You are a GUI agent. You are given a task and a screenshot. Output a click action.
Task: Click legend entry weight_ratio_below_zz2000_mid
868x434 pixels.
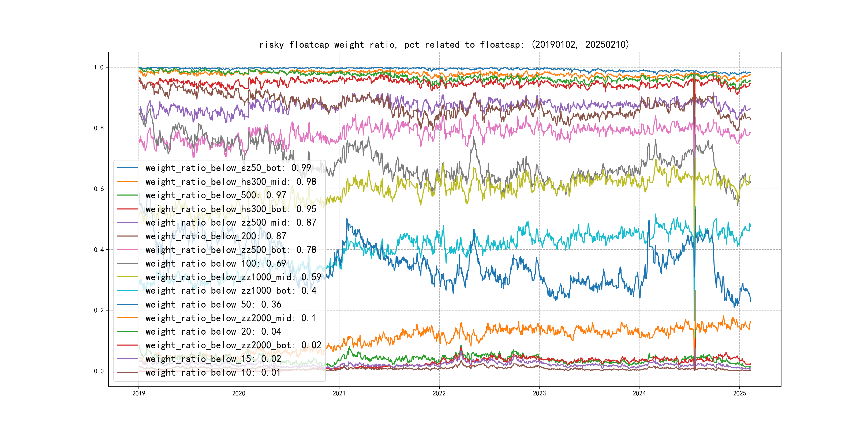click(231, 318)
